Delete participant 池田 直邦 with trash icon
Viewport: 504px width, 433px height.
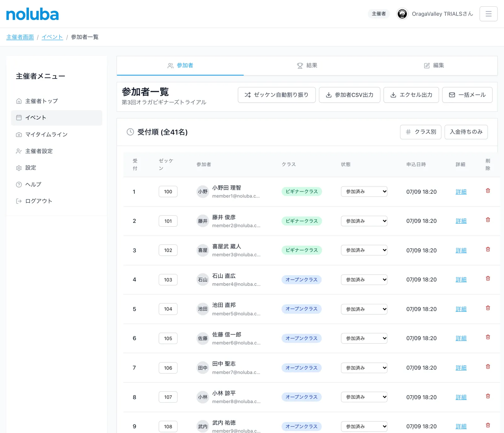click(x=488, y=308)
